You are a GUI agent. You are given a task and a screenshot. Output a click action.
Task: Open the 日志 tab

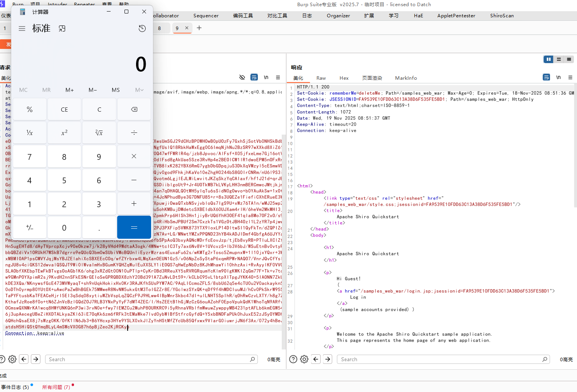click(x=307, y=16)
